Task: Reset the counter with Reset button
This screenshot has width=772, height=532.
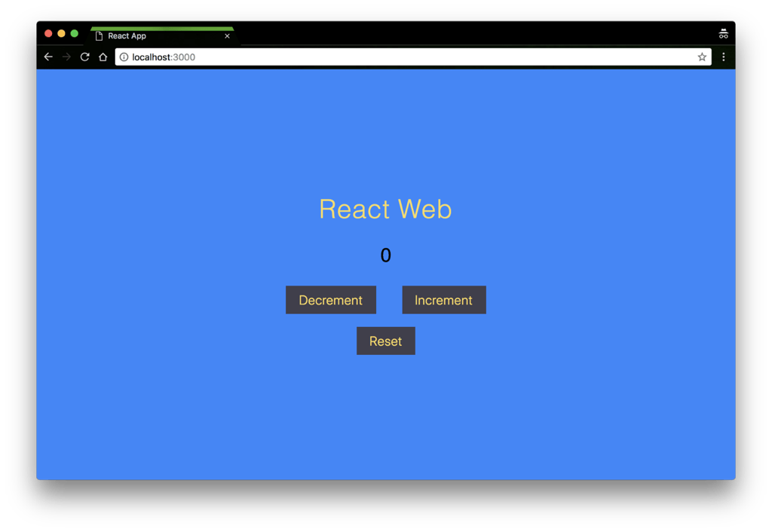Action: pyautogui.click(x=385, y=341)
